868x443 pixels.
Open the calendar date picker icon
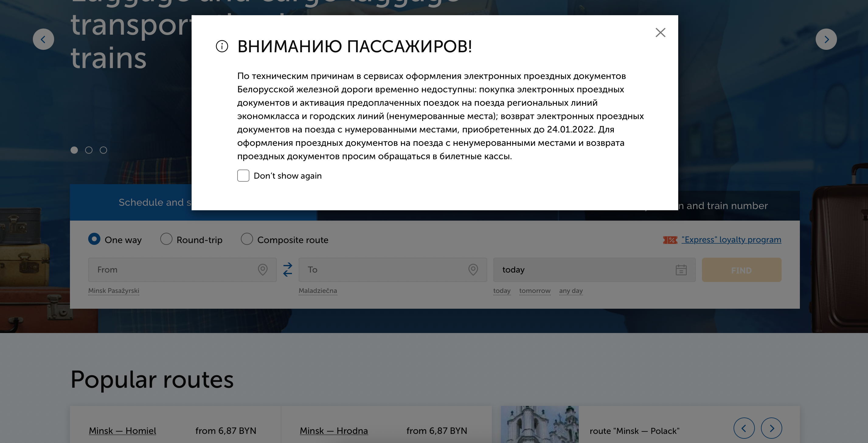[x=681, y=270]
